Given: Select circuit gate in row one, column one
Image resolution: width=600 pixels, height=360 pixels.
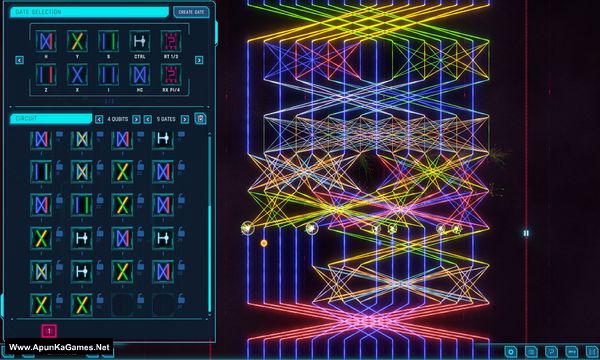Looking at the screenshot, I should pos(41,139).
